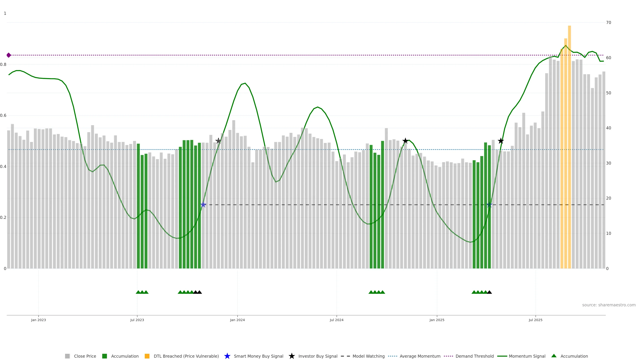The width and height of the screenshot is (644, 362).
Task: Click the purple diamond Demand Threshold marker
Action: (9, 55)
